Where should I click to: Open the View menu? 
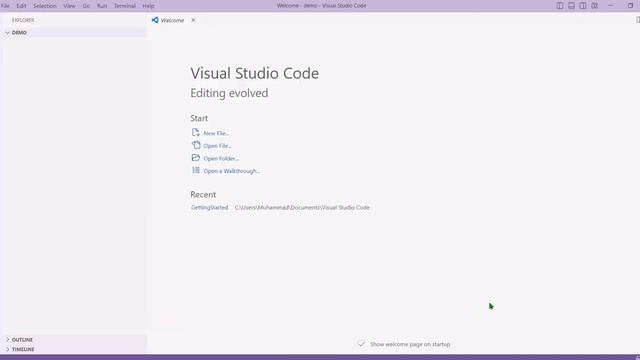click(69, 6)
